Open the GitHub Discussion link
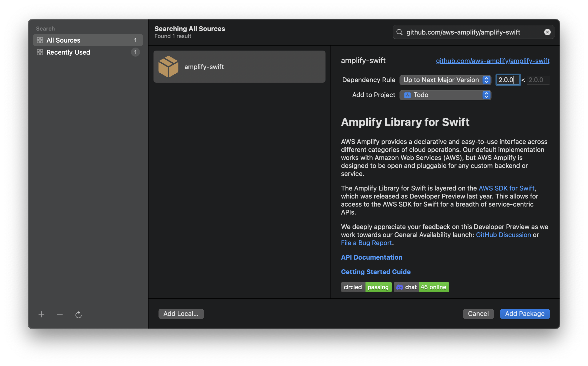Screen dimensions: 588x366 pyautogui.click(x=503, y=235)
